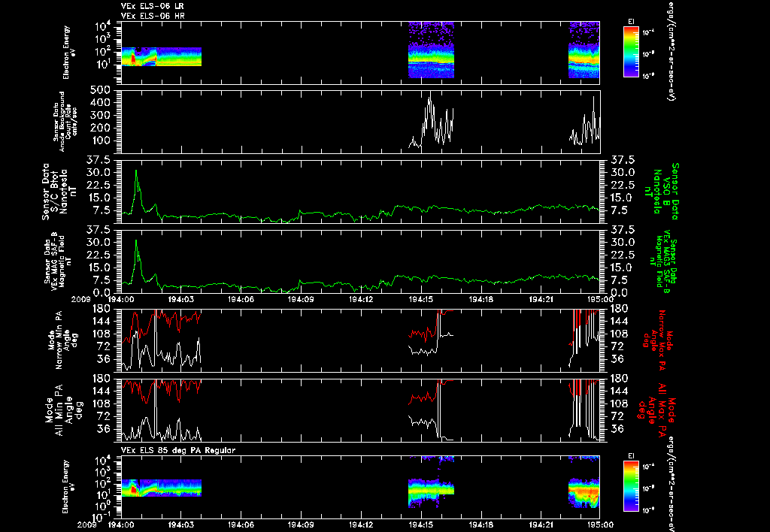770x532 pixels.
Task: Click the sharp peak in the S/C Btot trace
Action: [136, 171]
